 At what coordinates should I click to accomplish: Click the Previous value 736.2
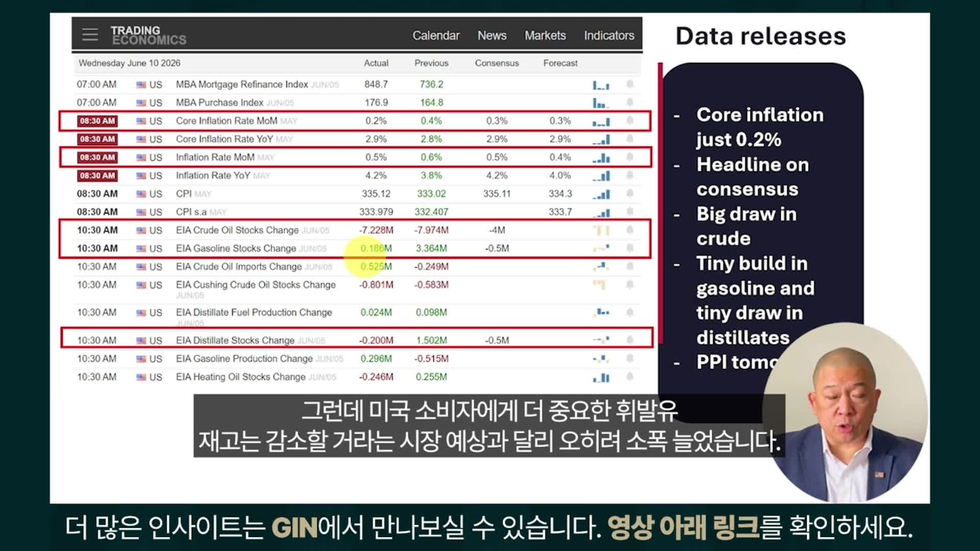click(x=431, y=84)
